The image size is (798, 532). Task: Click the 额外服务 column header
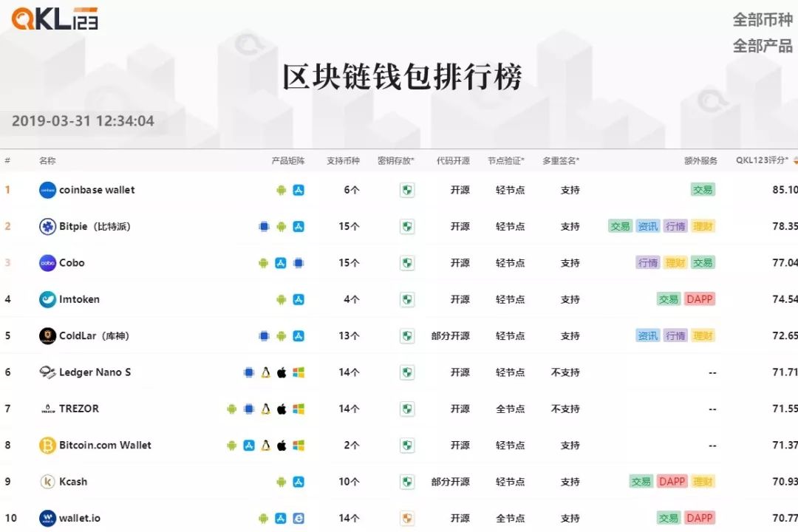(700, 161)
